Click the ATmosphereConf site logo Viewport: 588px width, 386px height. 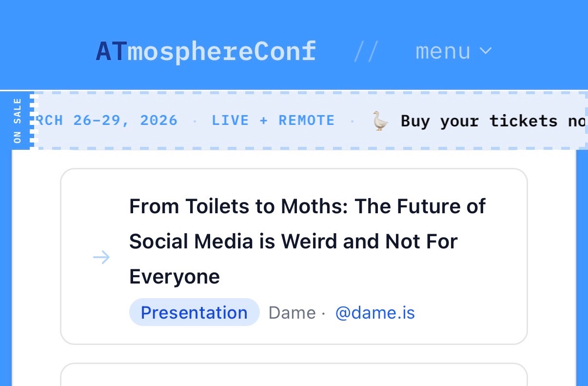point(206,51)
